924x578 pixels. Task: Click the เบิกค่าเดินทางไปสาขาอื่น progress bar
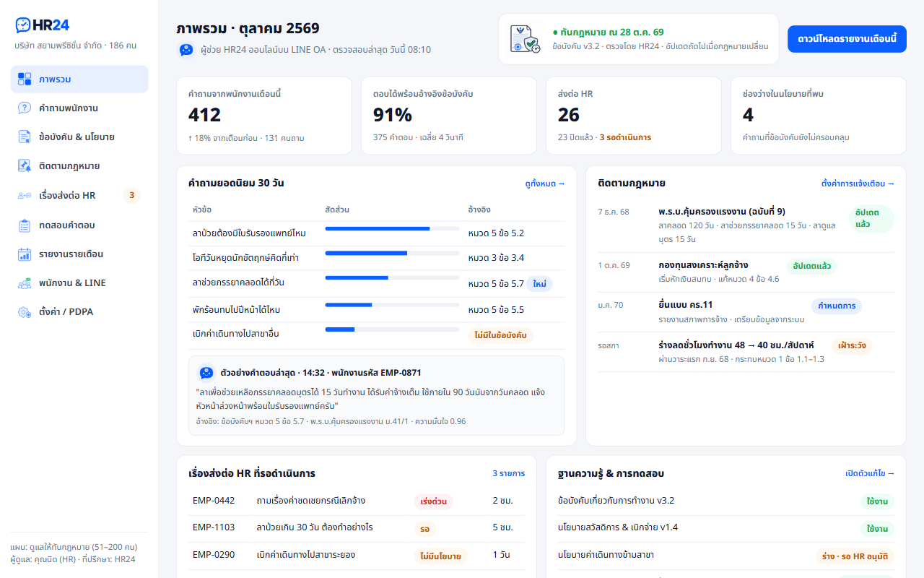[392, 329]
